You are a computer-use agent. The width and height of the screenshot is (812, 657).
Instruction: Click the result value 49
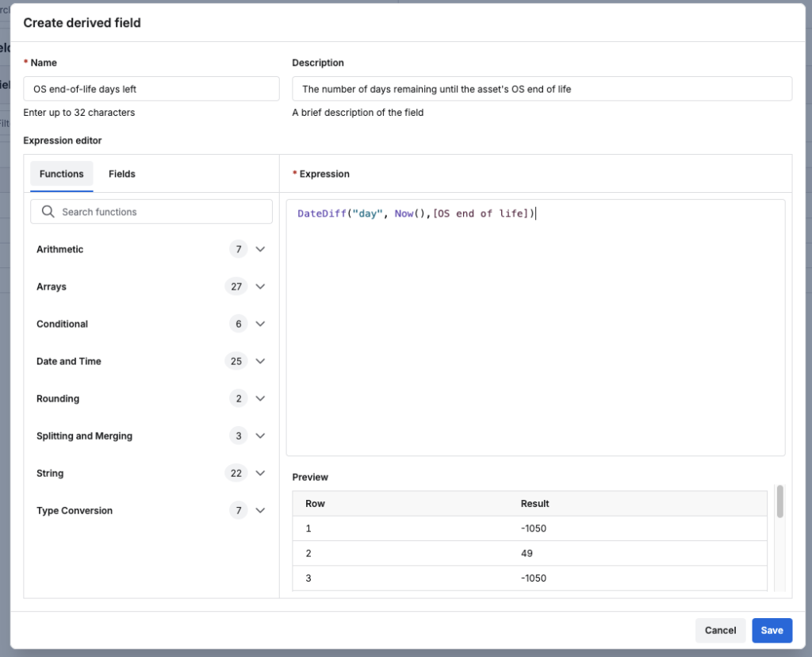pyautogui.click(x=527, y=553)
